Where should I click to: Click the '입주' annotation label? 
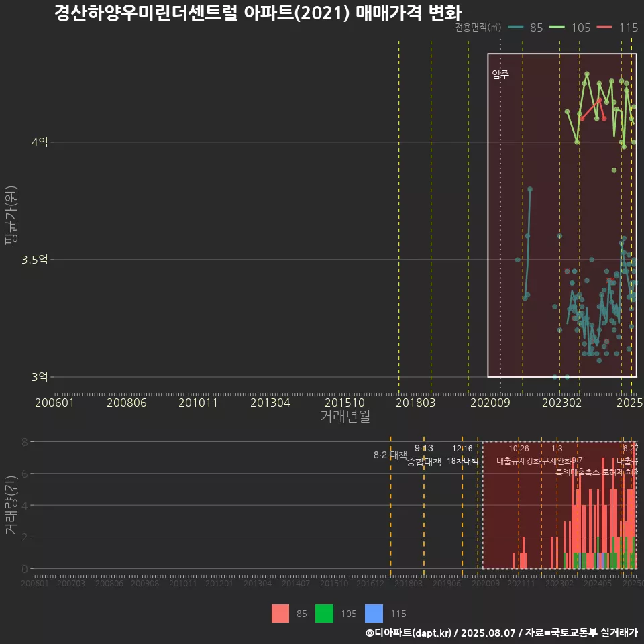[x=500, y=74]
